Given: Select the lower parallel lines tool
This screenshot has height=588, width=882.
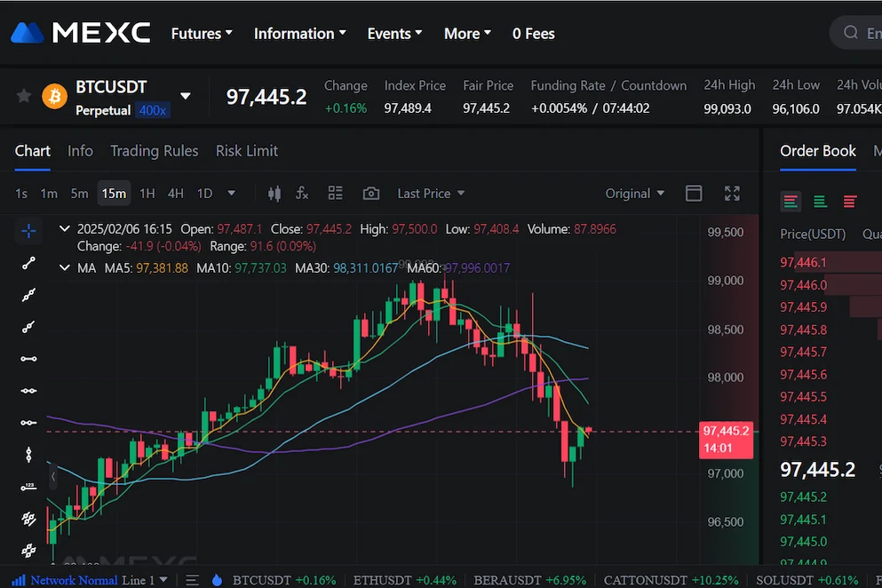Looking at the screenshot, I should coord(28,550).
